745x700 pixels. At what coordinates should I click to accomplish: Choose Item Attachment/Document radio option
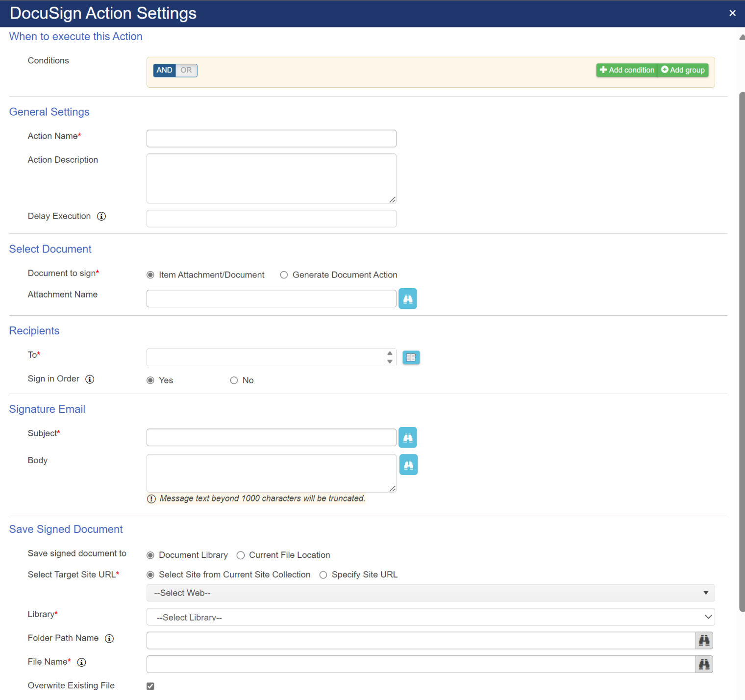click(150, 275)
